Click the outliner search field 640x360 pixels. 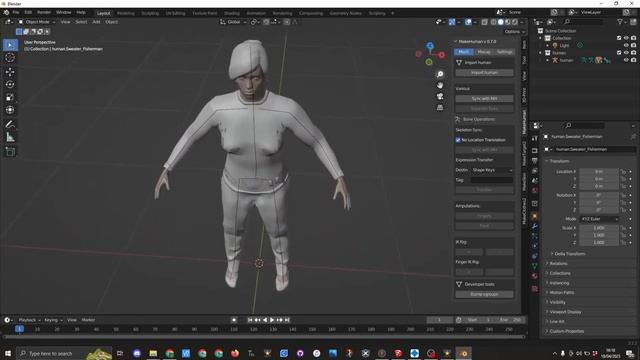pos(584,22)
